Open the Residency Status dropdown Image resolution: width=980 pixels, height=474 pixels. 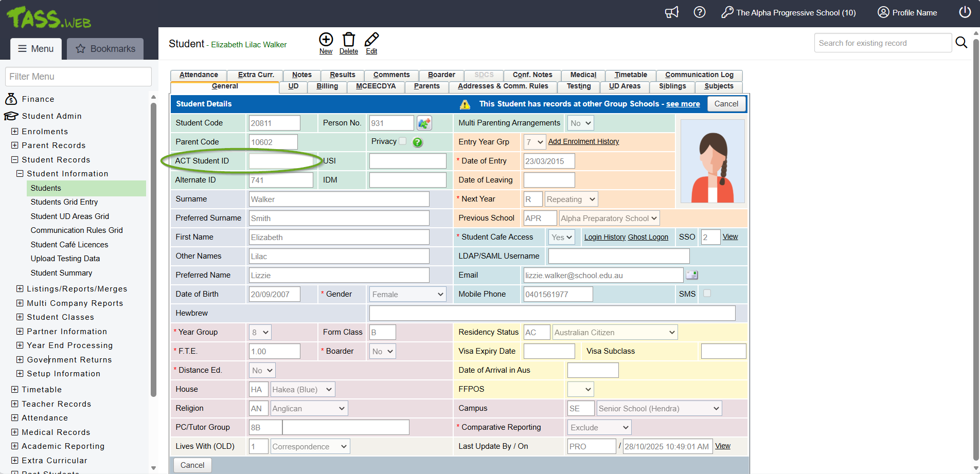[x=614, y=333]
